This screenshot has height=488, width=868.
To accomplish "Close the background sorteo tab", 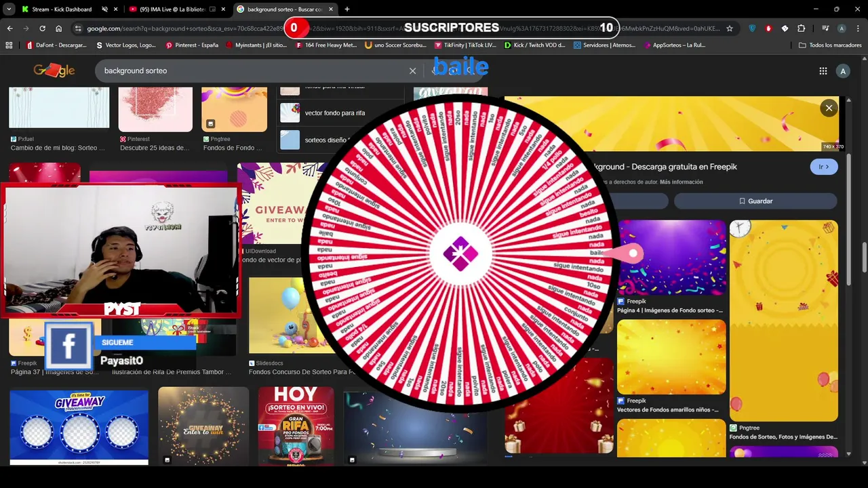I will 332,9.
